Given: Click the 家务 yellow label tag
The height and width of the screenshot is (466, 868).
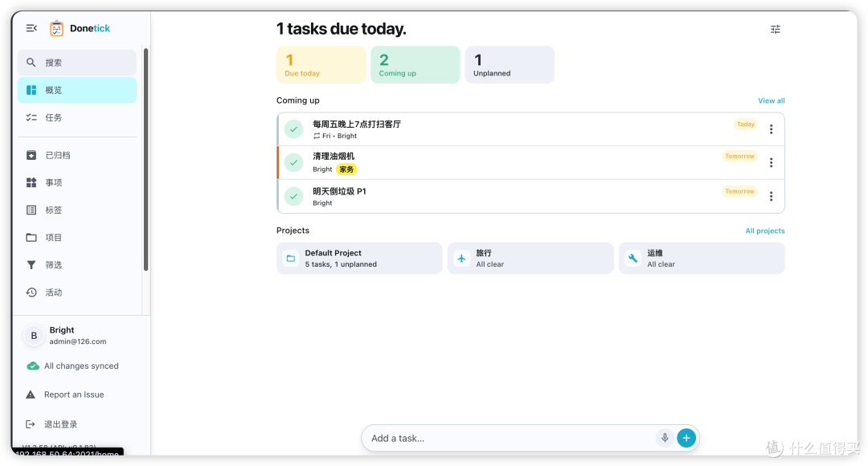Looking at the screenshot, I should click(346, 170).
